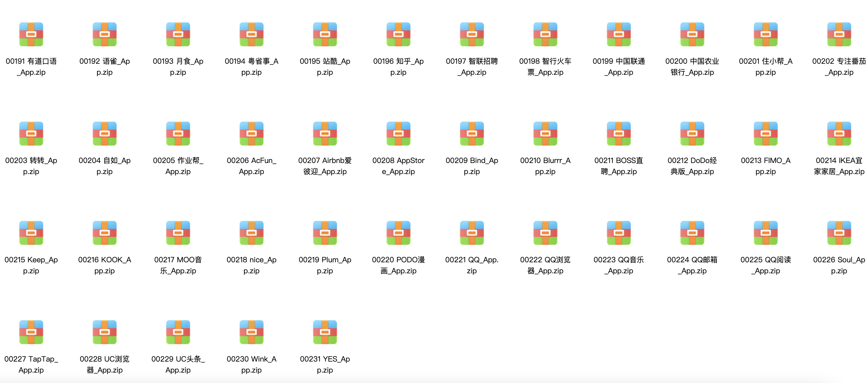868x383 pixels.
Task: Click file name text "00214 IKEA宜家家居_App.zip"
Action: [839, 166]
